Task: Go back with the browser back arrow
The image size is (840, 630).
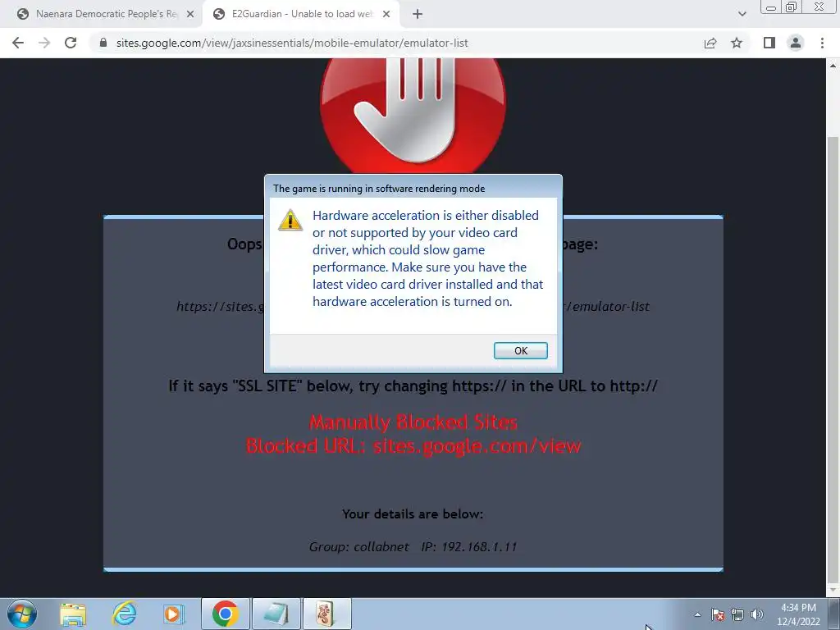Action: 18,43
